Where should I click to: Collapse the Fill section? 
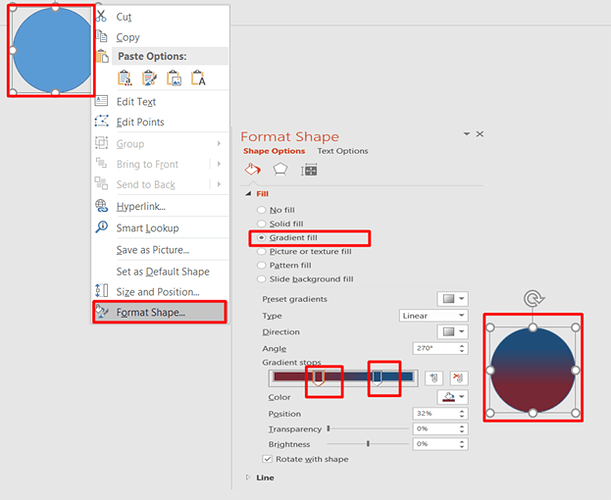[248, 194]
